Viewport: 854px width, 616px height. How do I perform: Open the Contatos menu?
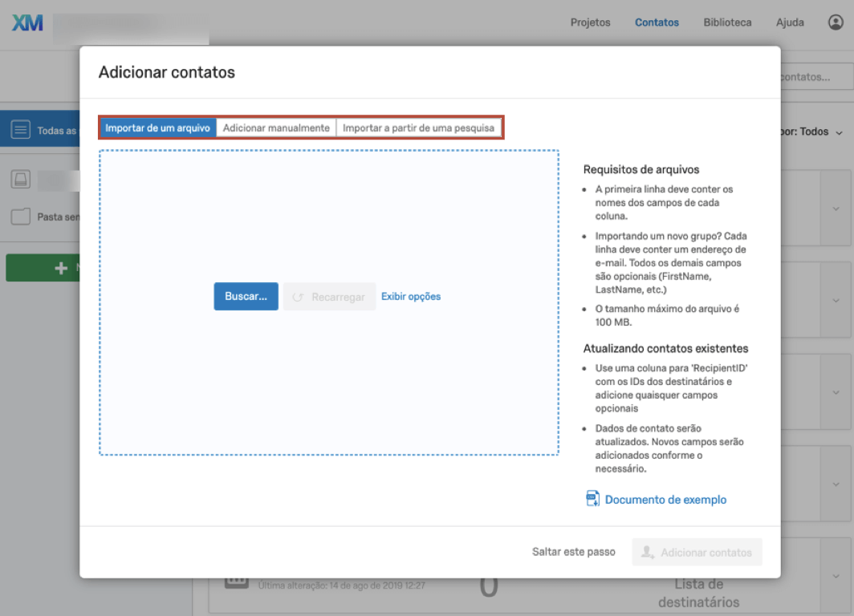coord(657,22)
